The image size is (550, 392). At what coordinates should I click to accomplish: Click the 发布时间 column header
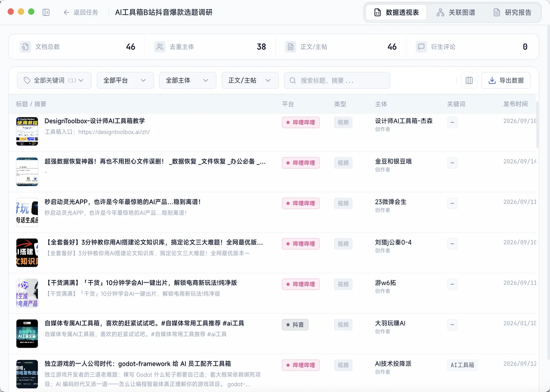click(x=515, y=104)
